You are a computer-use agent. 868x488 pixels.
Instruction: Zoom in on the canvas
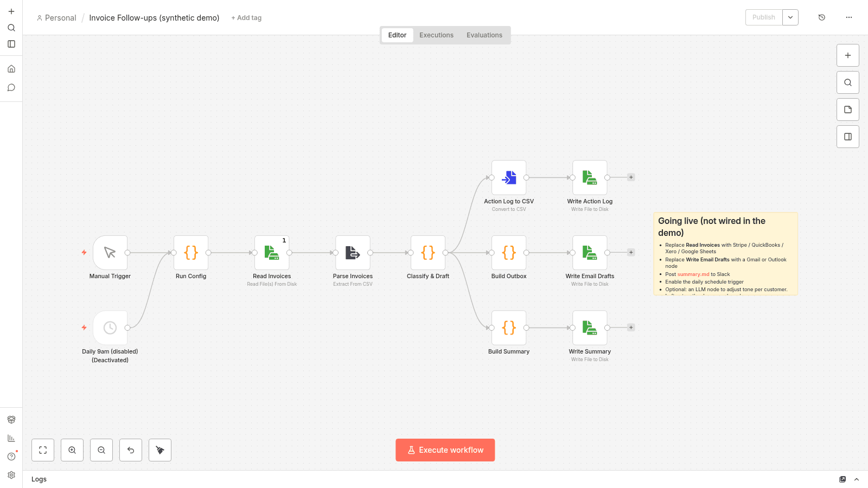point(72,450)
